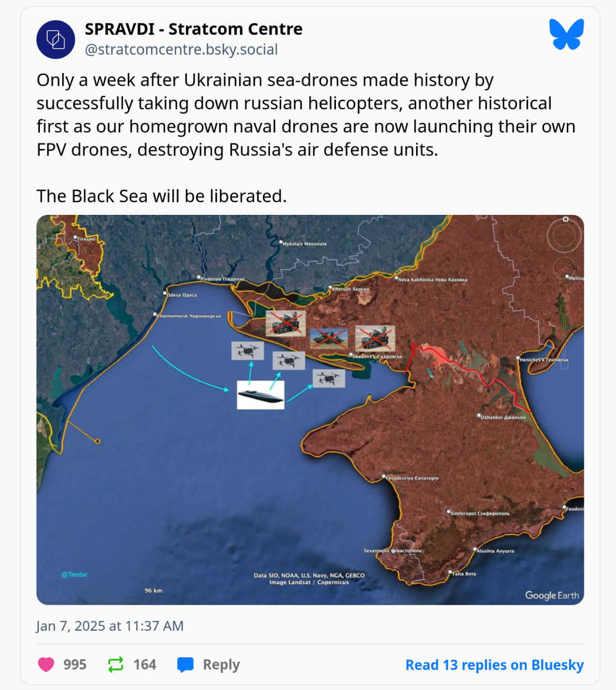This screenshot has width=616, height=690.
Task: Open the Jan 7, 2025 timestamp link
Action: tap(110, 626)
